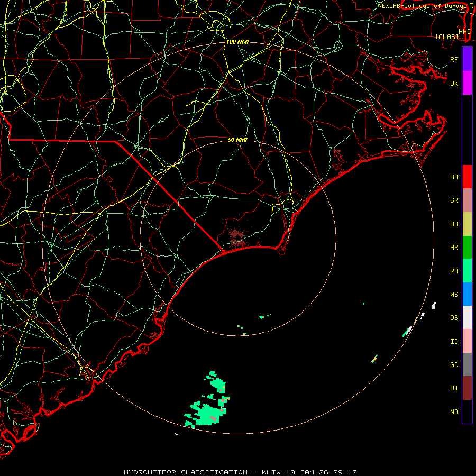Click the 50 NMI range ring label
This screenshot has width=476, height=476.
click(237, 140)
